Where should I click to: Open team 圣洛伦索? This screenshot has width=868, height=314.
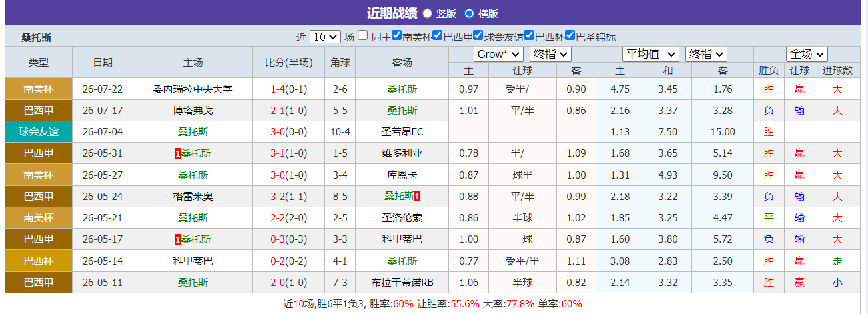(x=402, y=218)
